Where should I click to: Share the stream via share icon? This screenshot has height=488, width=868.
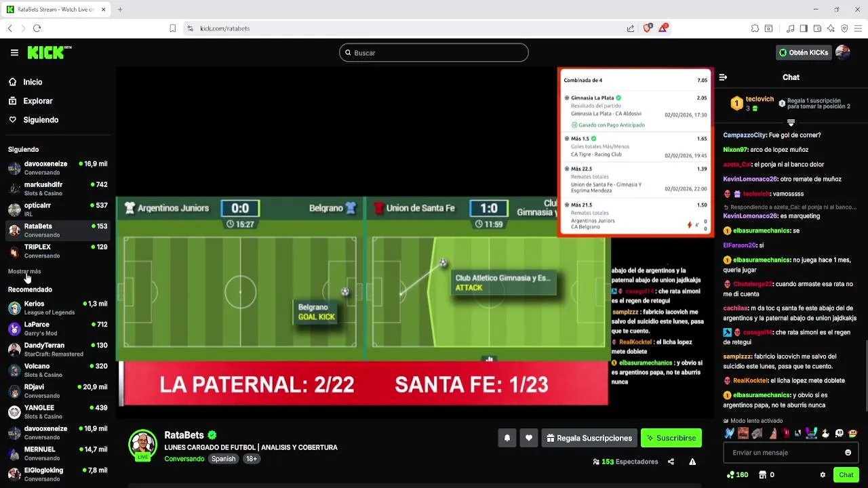point(671,462)
